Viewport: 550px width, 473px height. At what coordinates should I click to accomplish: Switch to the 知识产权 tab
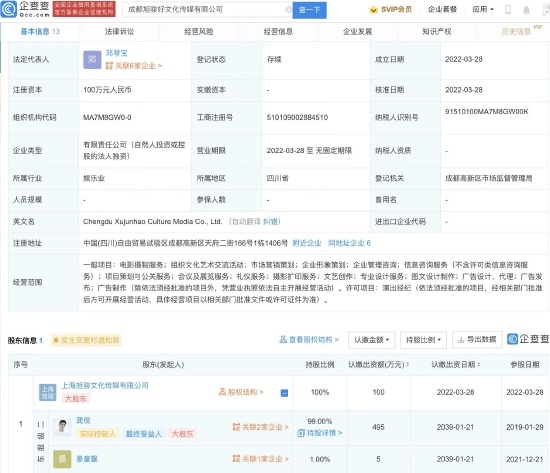tap(437, 32)
